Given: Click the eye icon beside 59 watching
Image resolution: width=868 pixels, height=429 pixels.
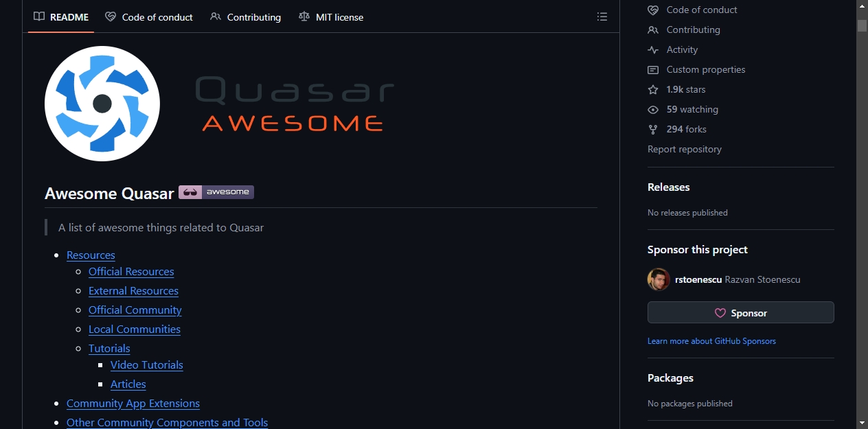Looking at the screenshot, I should tap(653, 109).
